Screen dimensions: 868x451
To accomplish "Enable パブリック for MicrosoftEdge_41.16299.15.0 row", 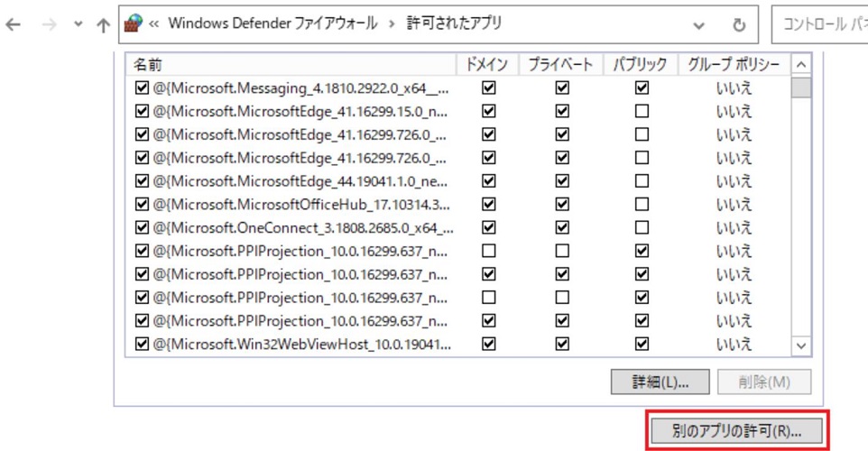I will coord(642,111).
